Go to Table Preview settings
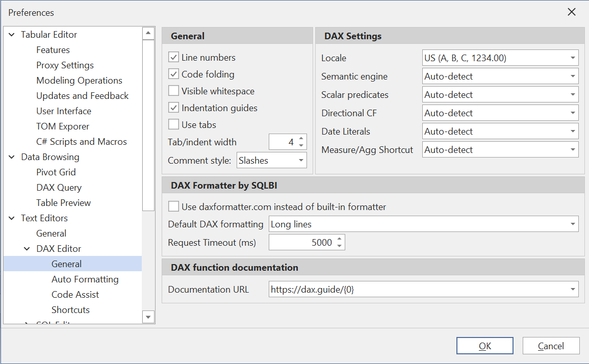The height and width of the screenshot is (364, 589). point(63,202)
